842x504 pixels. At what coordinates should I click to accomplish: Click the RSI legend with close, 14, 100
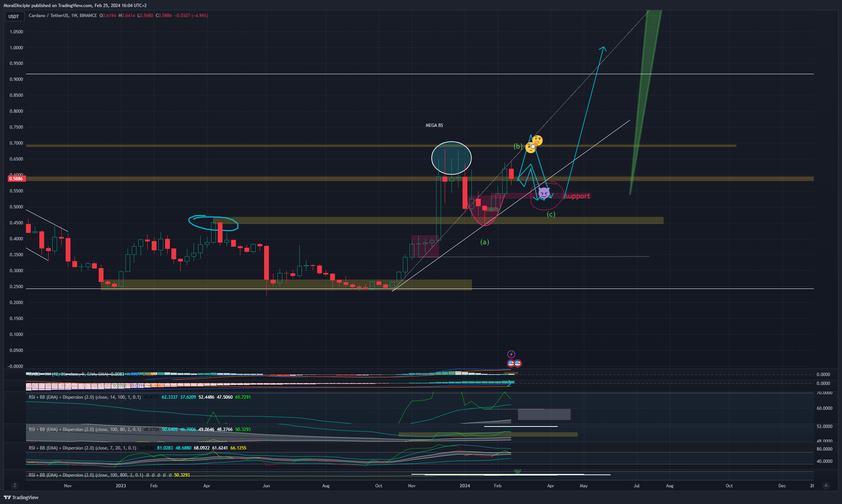point(85,397)
